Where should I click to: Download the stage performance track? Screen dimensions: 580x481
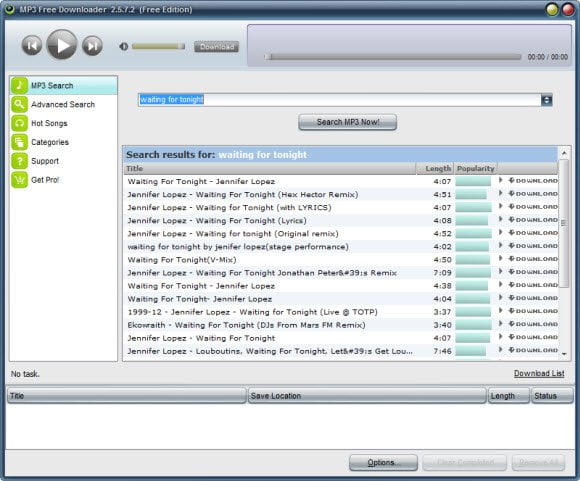coord(533,246)
